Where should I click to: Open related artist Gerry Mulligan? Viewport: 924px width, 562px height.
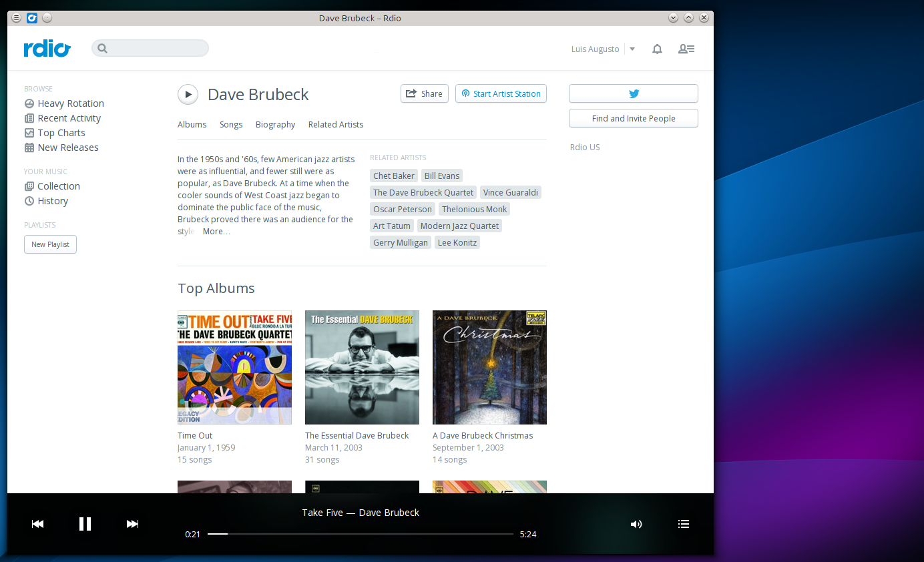(x=401, y=242)
